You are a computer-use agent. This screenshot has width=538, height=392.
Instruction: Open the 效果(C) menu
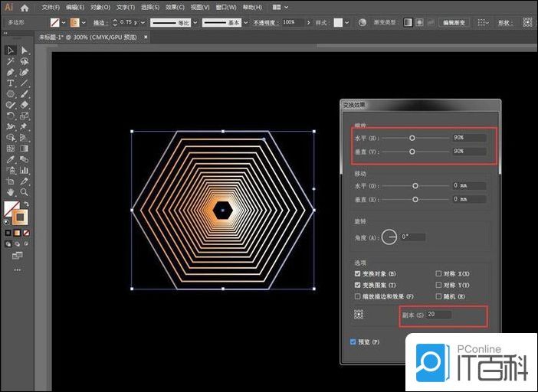(174, 8)
